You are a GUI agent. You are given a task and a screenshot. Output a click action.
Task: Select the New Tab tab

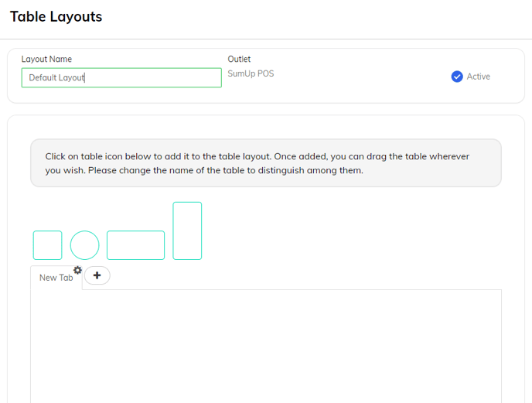pyautogui.click(x=56, y=278)
